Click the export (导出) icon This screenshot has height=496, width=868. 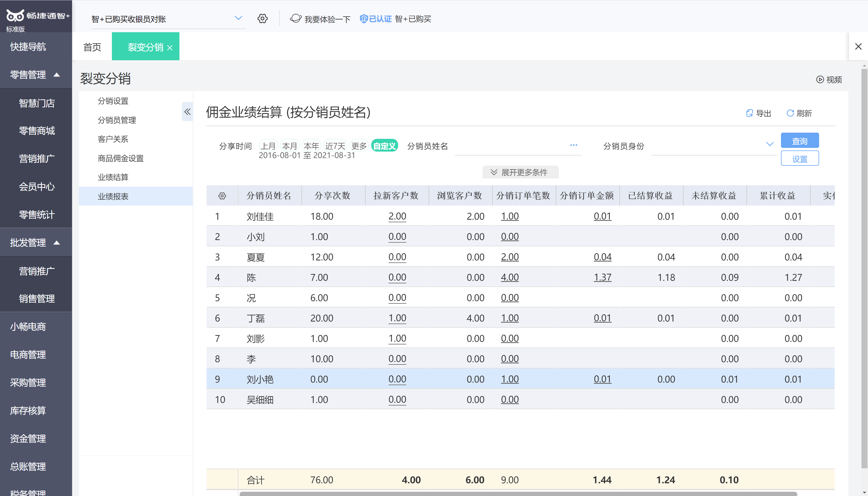point(749,113)
